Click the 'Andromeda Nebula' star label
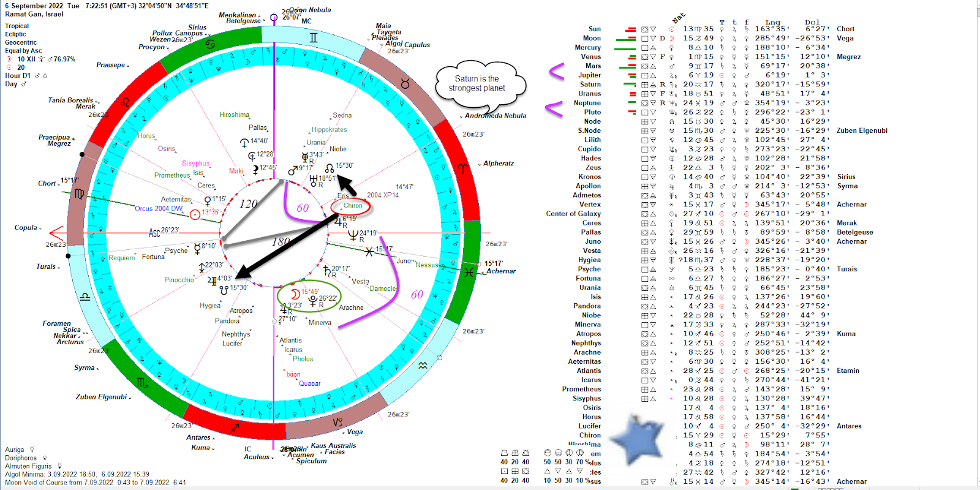 pyautogui.click(x=496, y=115)
